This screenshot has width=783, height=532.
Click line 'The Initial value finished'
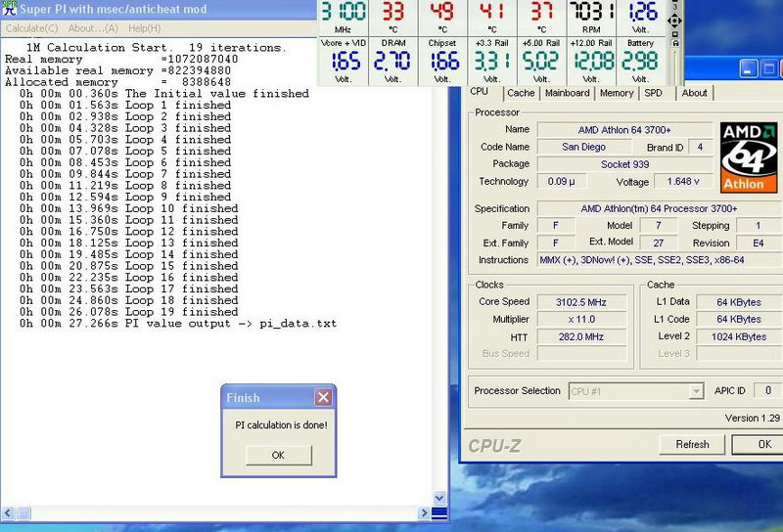tap(164, 94)
